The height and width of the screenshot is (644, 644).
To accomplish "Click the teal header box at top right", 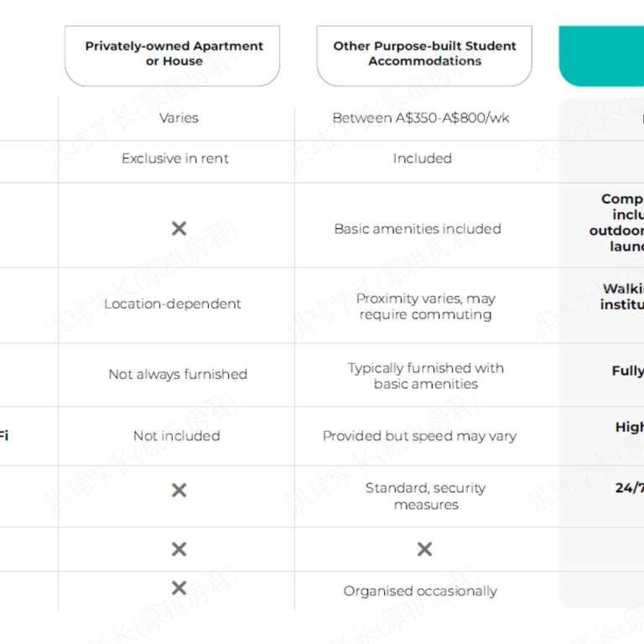I will (x=601, y=55).
